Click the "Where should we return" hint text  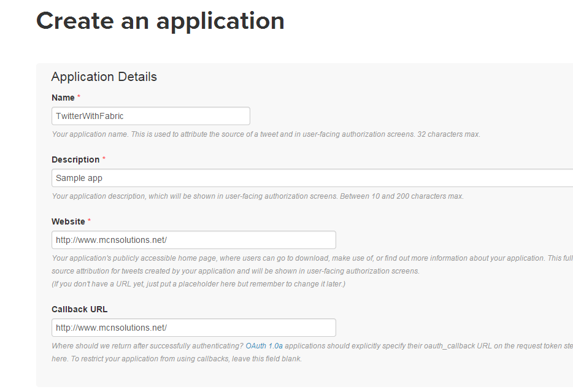pyautogui.click(x=147, y=346)
